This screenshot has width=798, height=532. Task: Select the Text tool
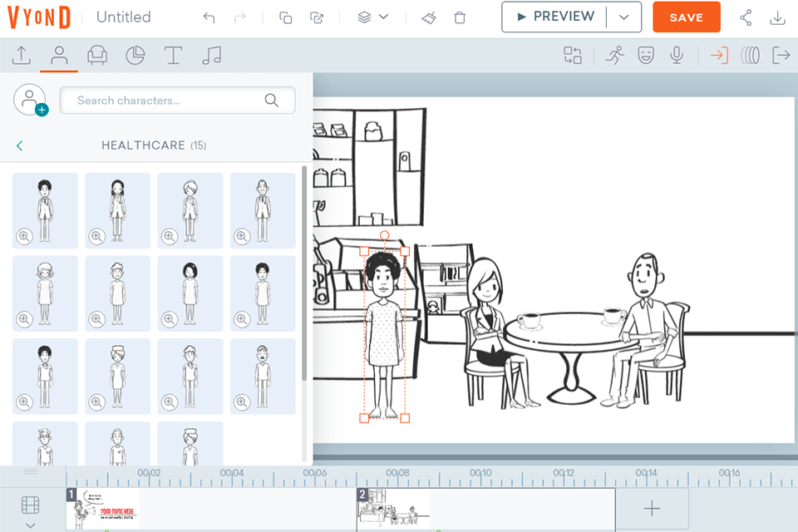tap(173, 56)
